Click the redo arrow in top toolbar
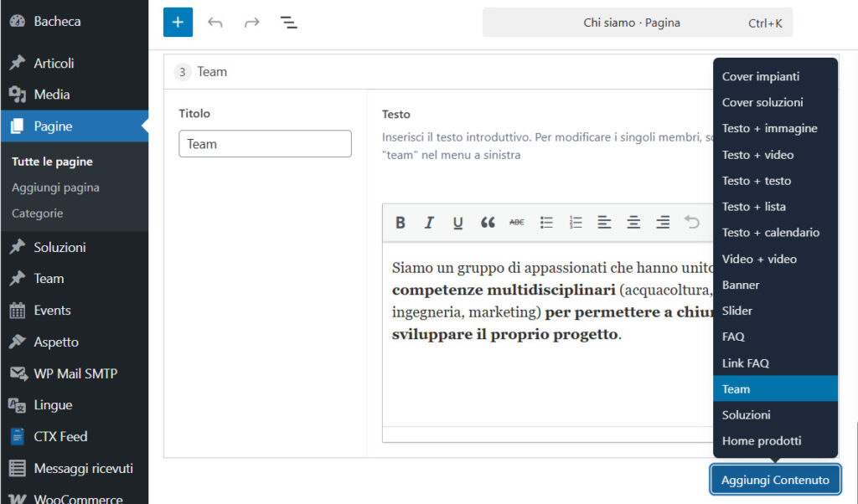858x504 pixels. (251, 23)
